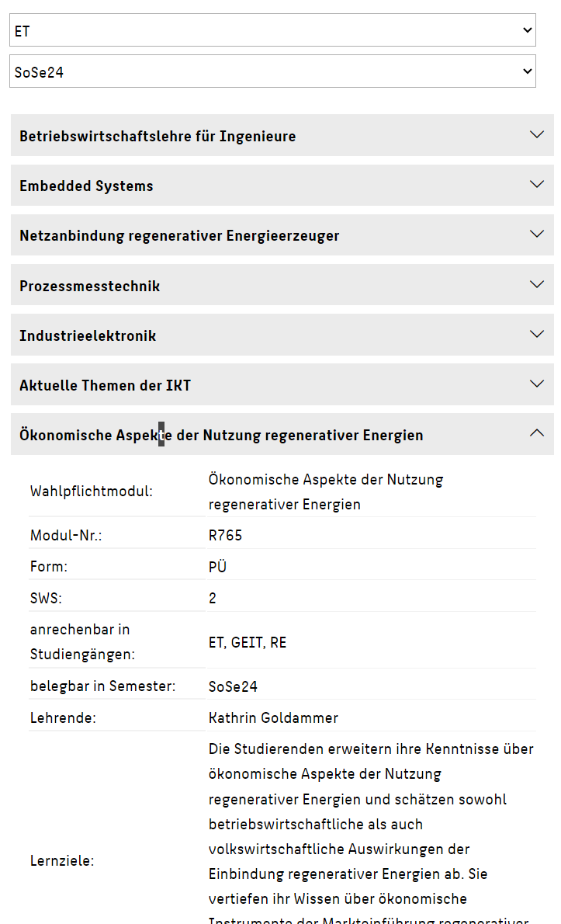Expand the Prozessmesstechnik module title
Image resolution: width=561 pixels, height=924 pixels.
89,287
